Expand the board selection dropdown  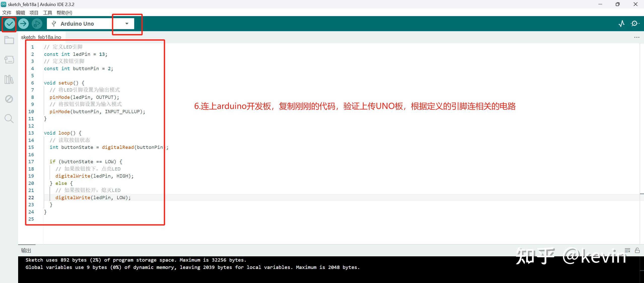coord(126,23)
